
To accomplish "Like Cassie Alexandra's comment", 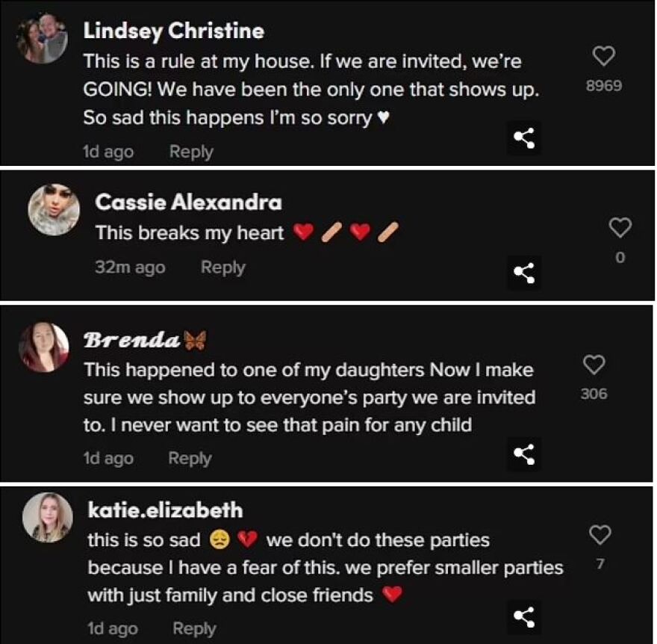I will coord(620,227).
